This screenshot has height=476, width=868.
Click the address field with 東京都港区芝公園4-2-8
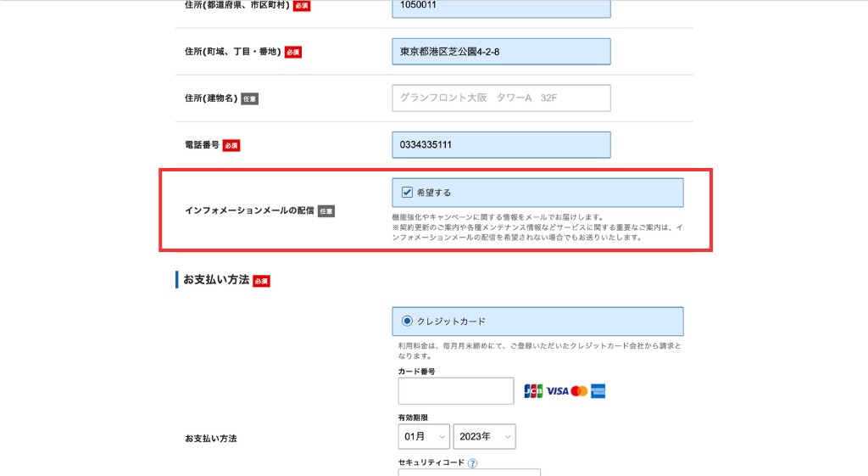pos(501,52)
